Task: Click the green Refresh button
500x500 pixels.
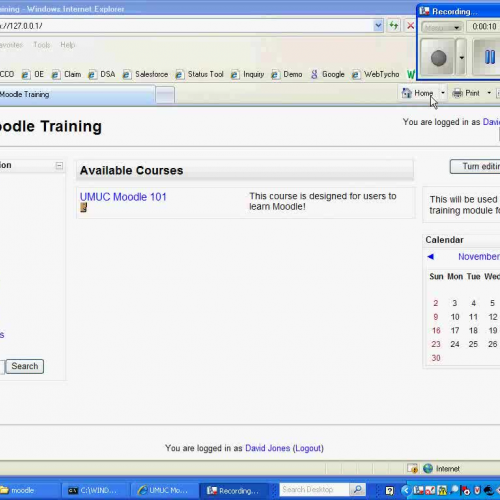Action: (x=394, y=26)
